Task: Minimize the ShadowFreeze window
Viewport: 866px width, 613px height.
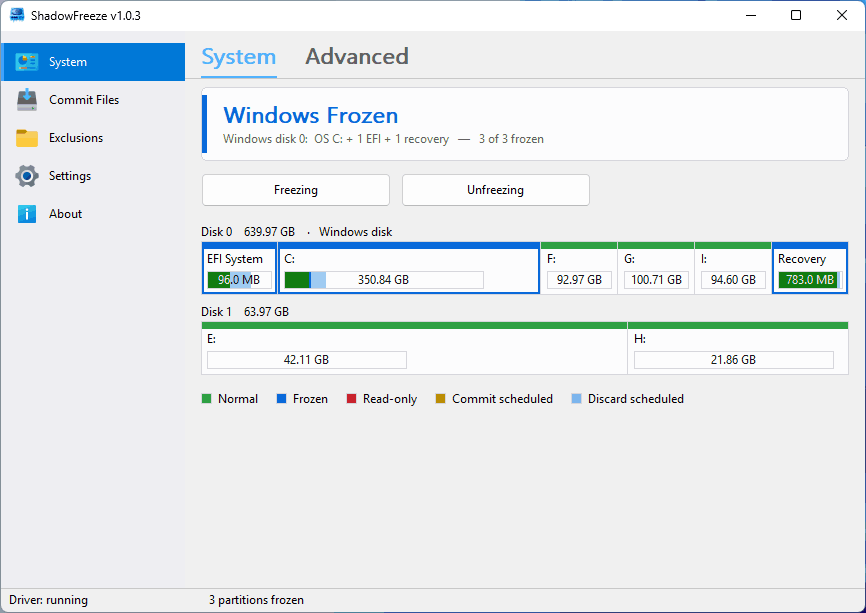Action: click(x=751, y=15)
